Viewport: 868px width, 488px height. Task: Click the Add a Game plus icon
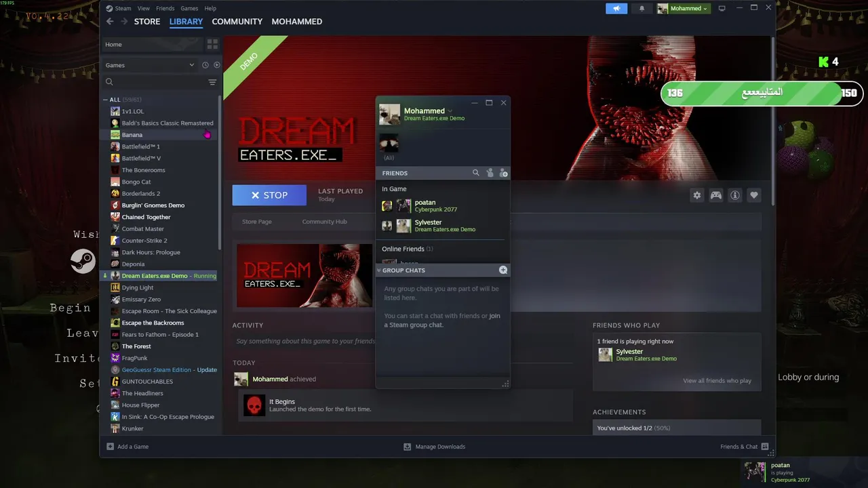[111, 447]
